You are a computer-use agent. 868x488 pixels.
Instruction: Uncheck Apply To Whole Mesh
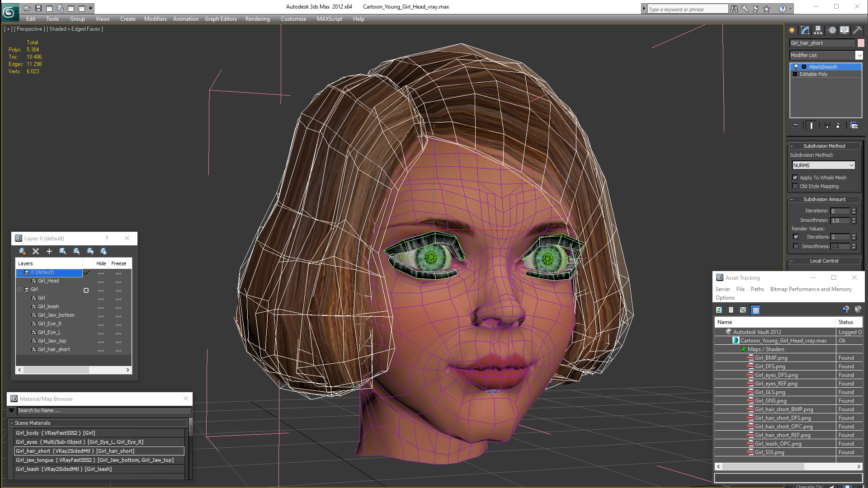[x=795, y=178]
